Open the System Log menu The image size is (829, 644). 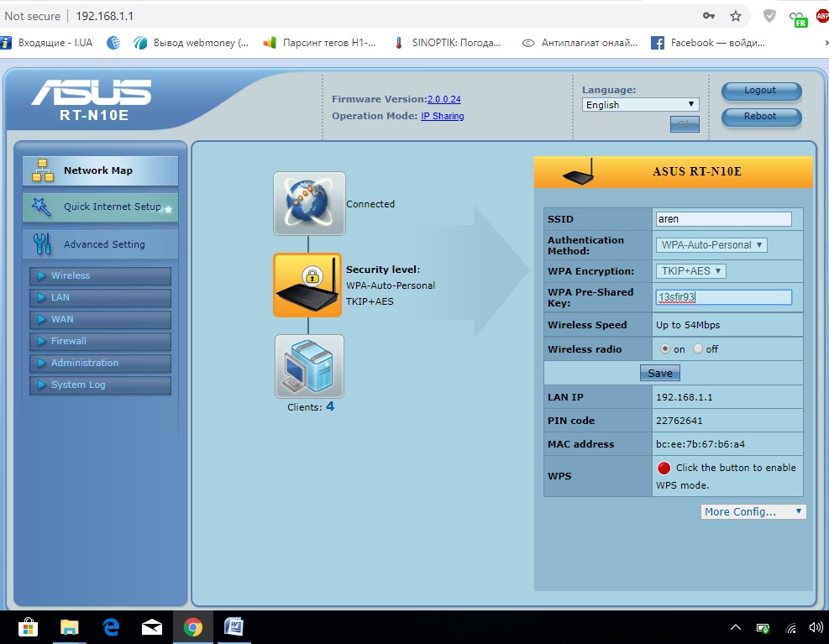[101, 385]
